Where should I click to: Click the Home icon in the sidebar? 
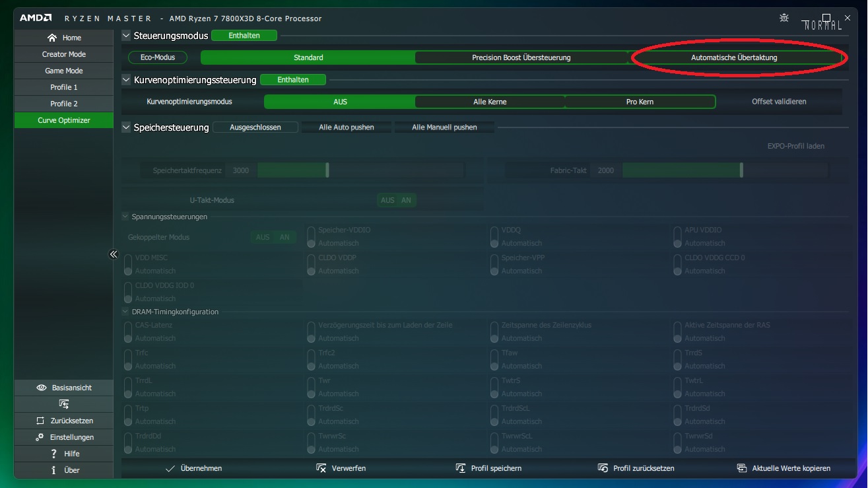click(x=52, y=38)
